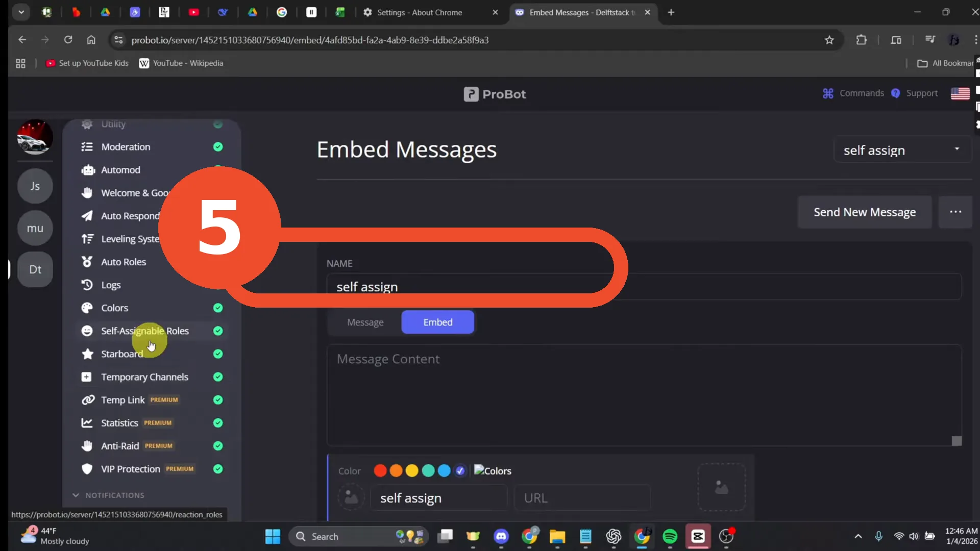Toggle Self-Assignable Roles enabled checkmark
Viewport: 980px width, 551px height.
click(x=218, y=331)
